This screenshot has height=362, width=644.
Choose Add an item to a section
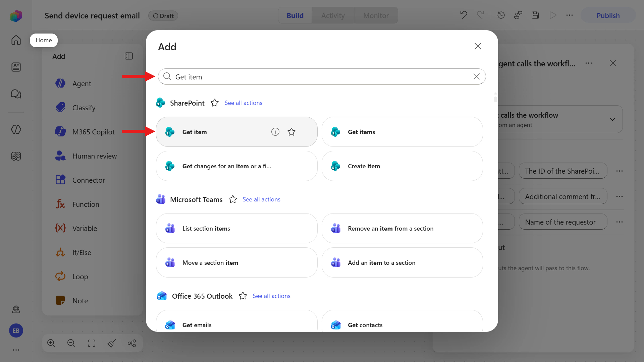402,262
